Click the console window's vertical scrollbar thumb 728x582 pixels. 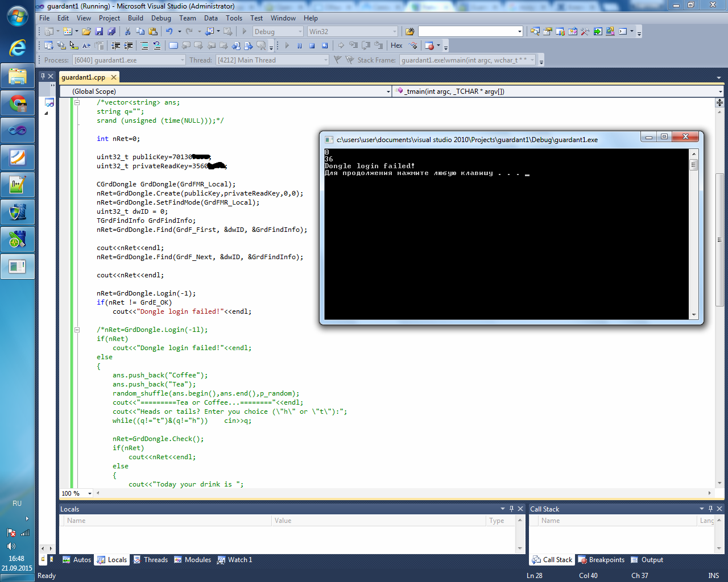[x=693, y=165]
